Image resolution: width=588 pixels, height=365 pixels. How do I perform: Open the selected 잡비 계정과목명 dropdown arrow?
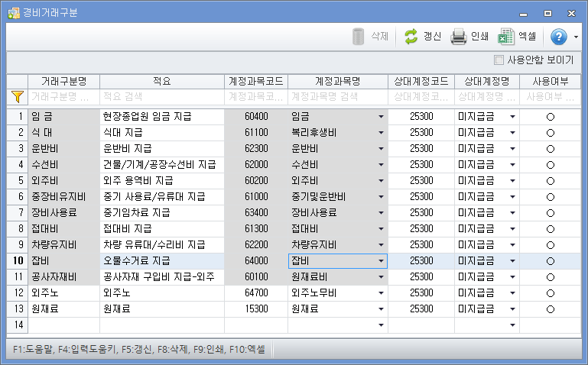coord(381,261)
